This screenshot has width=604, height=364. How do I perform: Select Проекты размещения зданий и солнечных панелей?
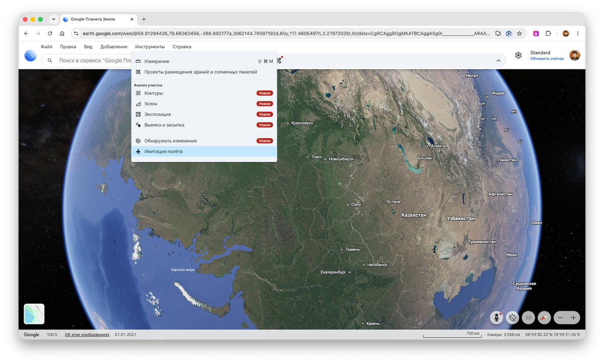(204, 72)
